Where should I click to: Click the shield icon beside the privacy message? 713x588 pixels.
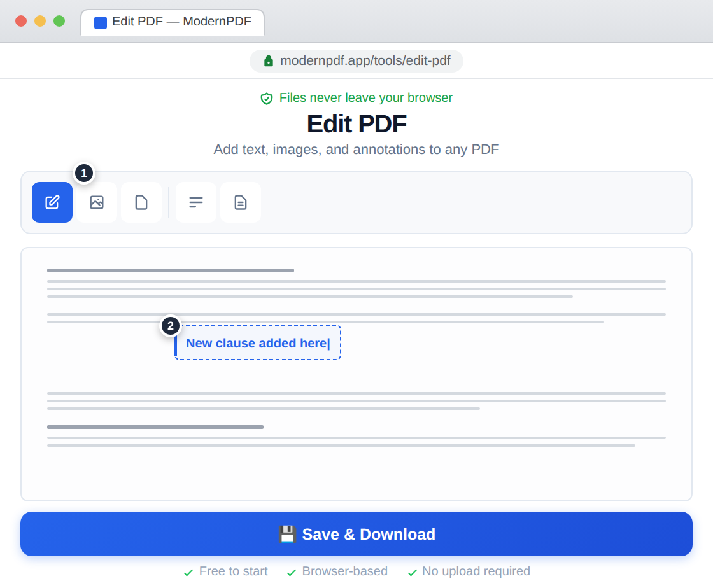[x=267, y=98]
